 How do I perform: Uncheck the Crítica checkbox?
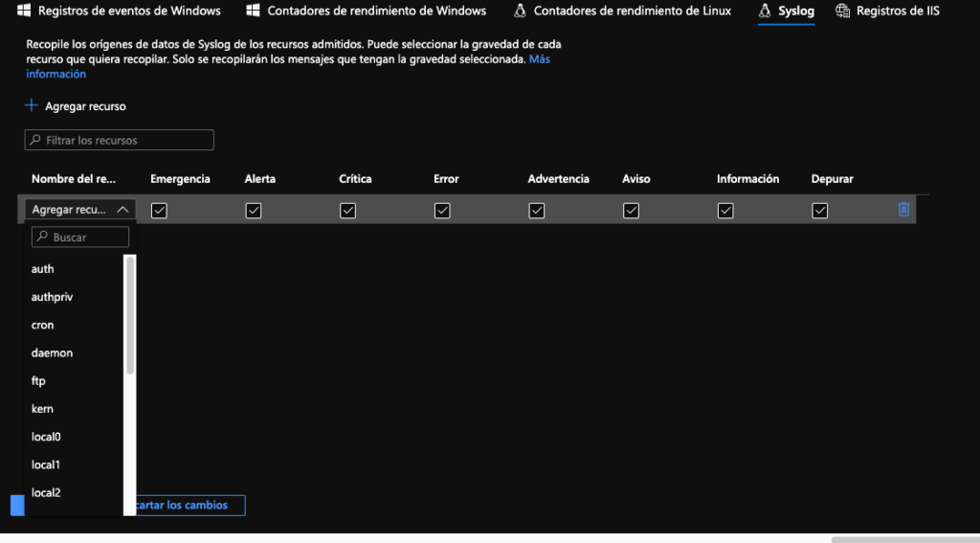click(347, 210)
